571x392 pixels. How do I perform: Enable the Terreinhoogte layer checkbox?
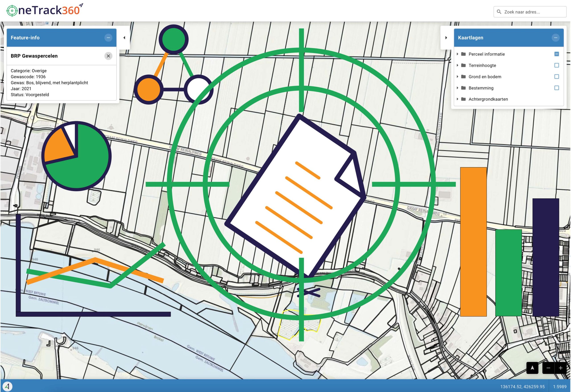[557, 65]
